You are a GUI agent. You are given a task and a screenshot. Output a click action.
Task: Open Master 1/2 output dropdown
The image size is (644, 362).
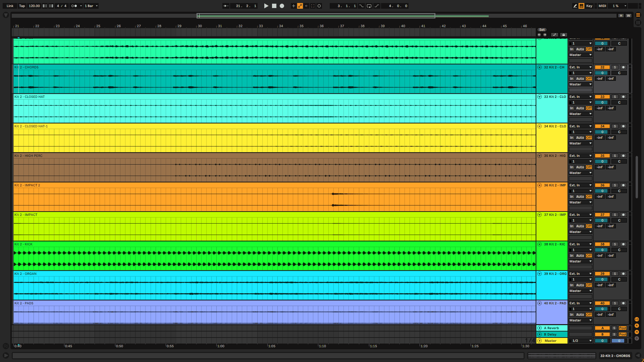[581, 341]
